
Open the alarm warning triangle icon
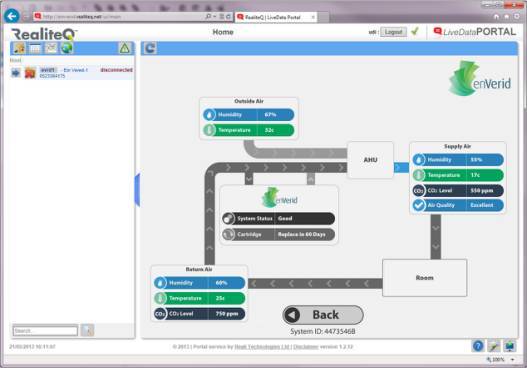coord(124,48)
